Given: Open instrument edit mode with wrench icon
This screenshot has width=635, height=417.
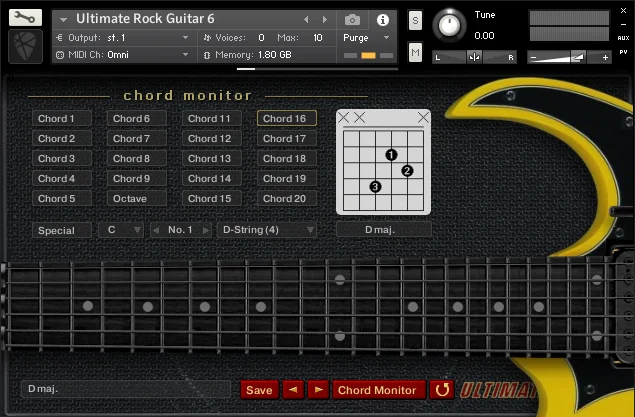Looking at the screenshot, I should [x=25, y=18].
